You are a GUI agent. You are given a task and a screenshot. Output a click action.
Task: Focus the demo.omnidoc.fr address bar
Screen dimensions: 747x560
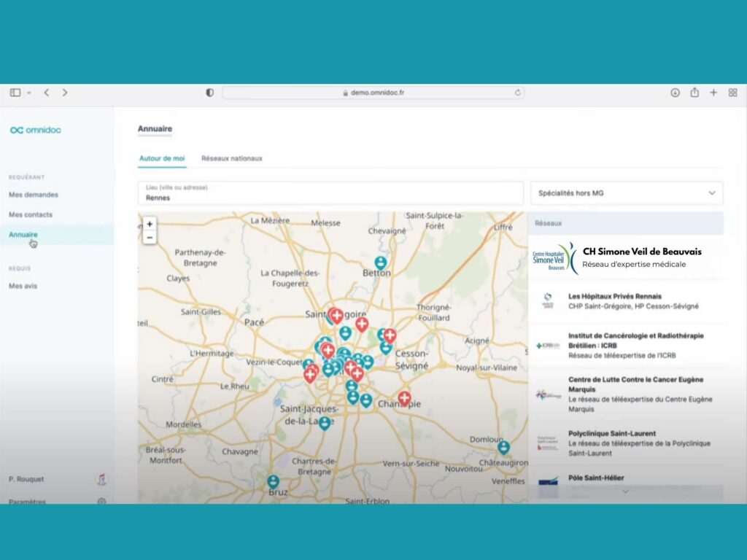click(373, 93)
